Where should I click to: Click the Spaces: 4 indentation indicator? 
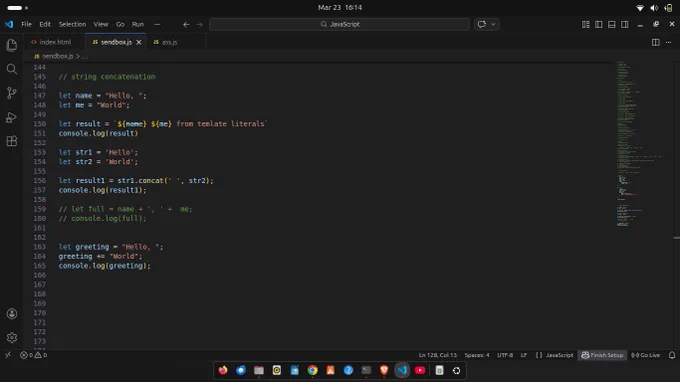(x=477, y=355)
